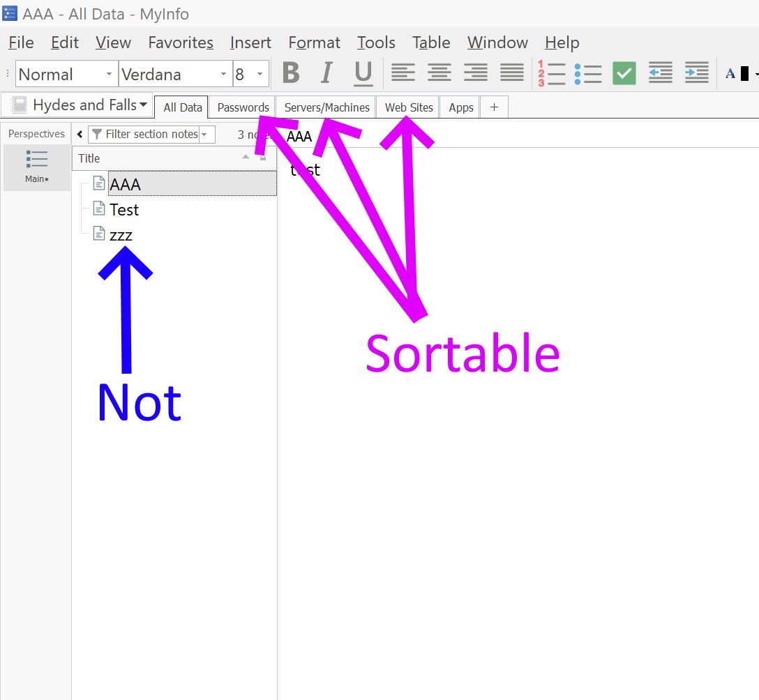Justify the paragraph alignment
The width and height of the screenshot is (759, 700).
(511, 73)
